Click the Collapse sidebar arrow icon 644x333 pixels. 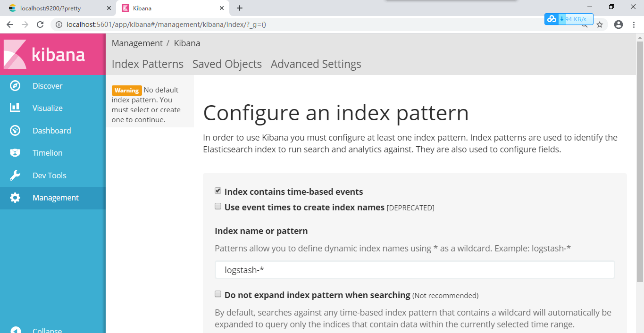15,330
